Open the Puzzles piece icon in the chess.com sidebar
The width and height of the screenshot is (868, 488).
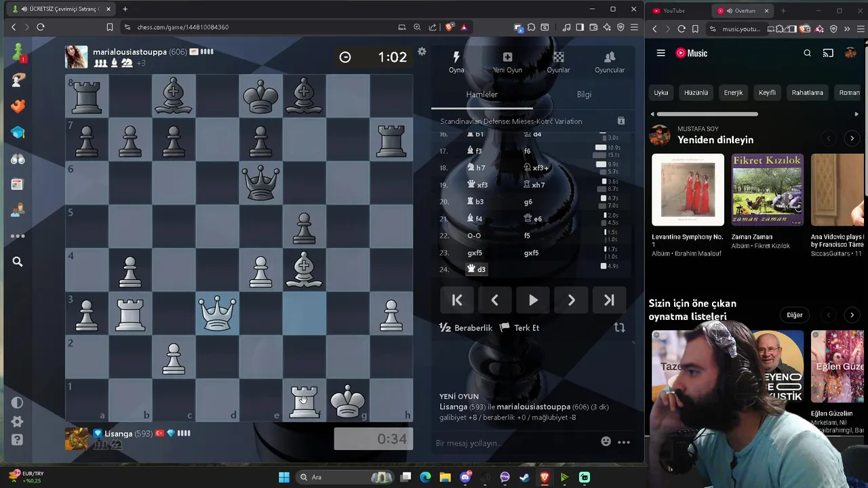(x=18, y=106)
